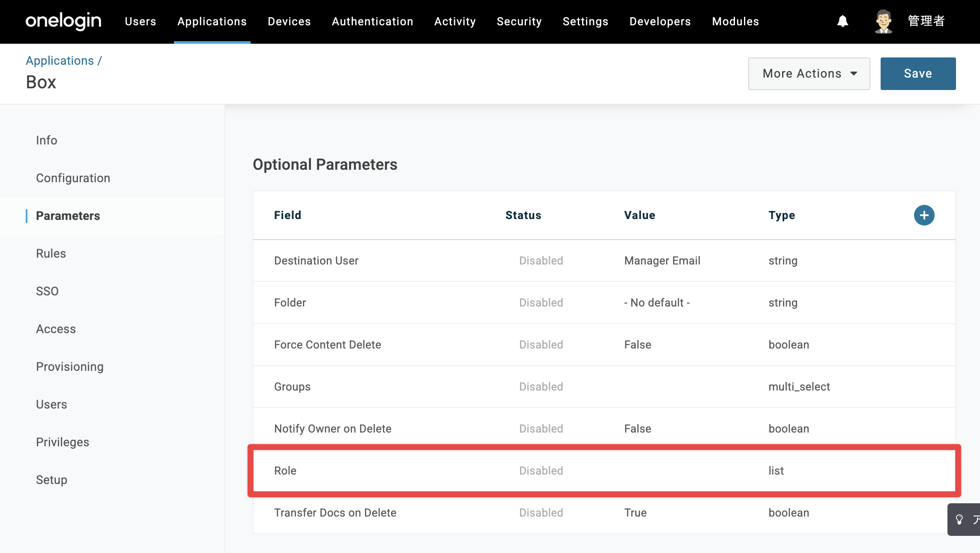Open the Developers top navigation menu
The width and height of the screenshot is (980, 553).
(660, 21)
